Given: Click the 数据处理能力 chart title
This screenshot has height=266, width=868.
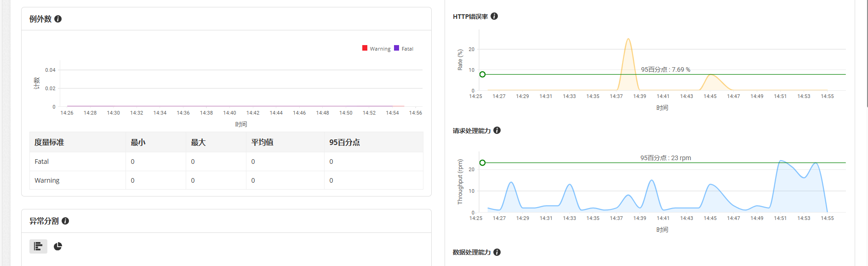Looking at the screenshot, I should [x=472, y=252].
